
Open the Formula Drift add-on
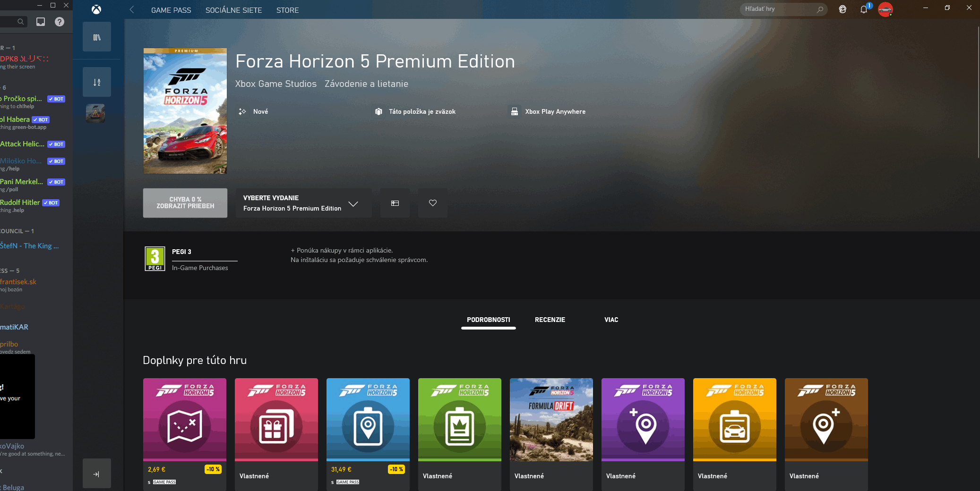click(551, 434)
